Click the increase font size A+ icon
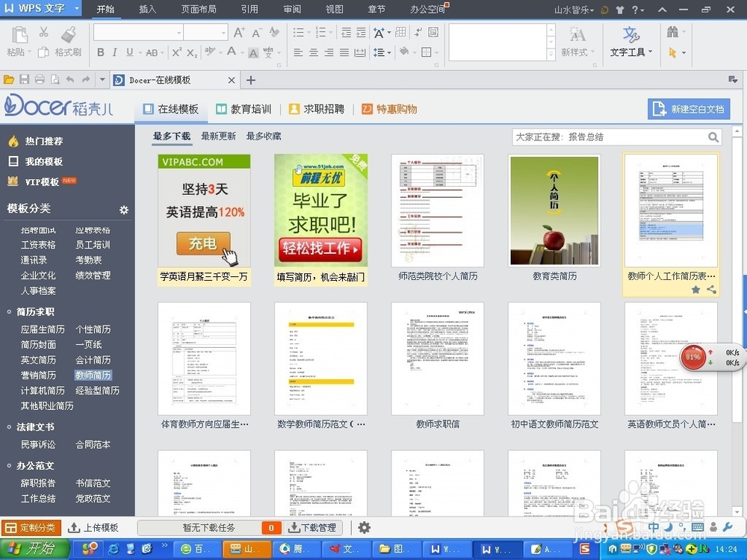 [239, 32]
